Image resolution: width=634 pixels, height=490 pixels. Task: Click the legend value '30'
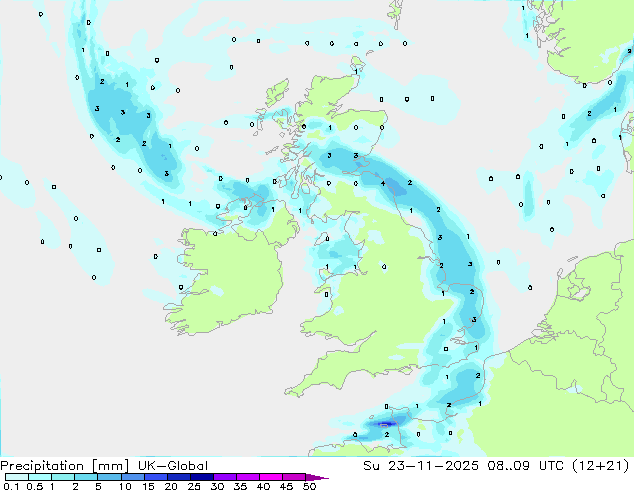point(217,486)
